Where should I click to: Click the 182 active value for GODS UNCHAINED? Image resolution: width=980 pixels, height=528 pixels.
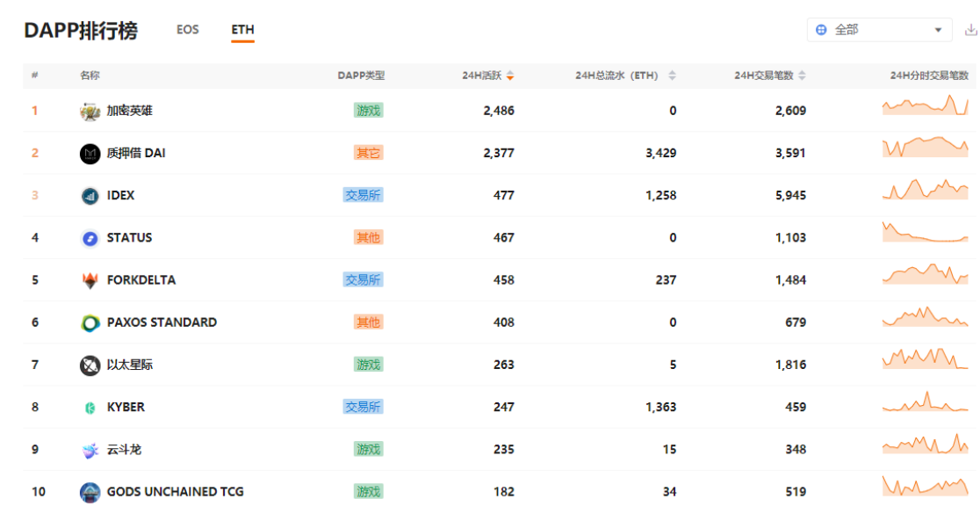pyautogui.click(x=504, y=492)
